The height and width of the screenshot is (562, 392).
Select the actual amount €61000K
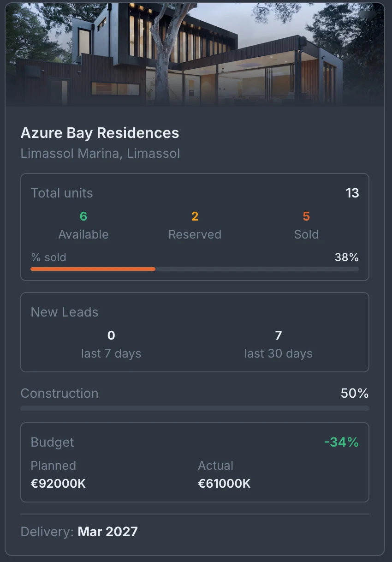(x=224, y=484)
